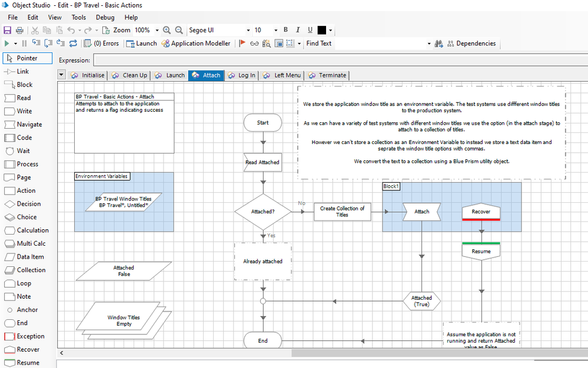Open the Zoom percentage dropdown
Viewport: 588px width, 368px height.
click(x=157, y=30)
